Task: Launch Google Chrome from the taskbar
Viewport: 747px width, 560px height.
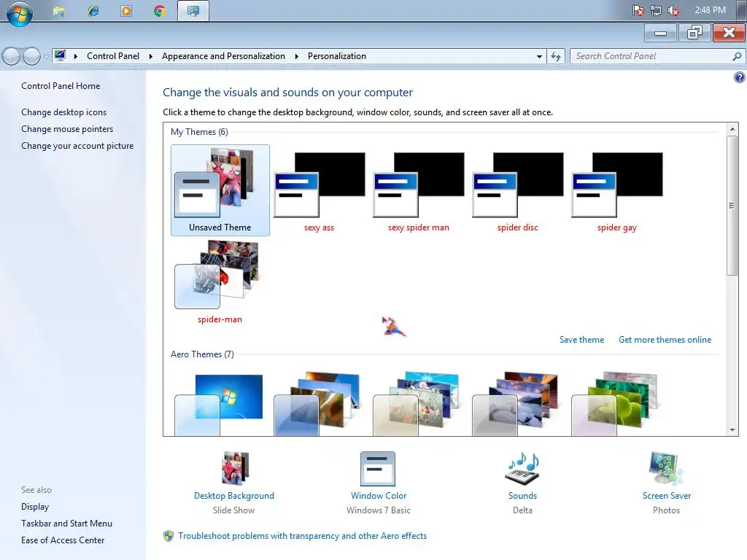Action: click(160, 11)
